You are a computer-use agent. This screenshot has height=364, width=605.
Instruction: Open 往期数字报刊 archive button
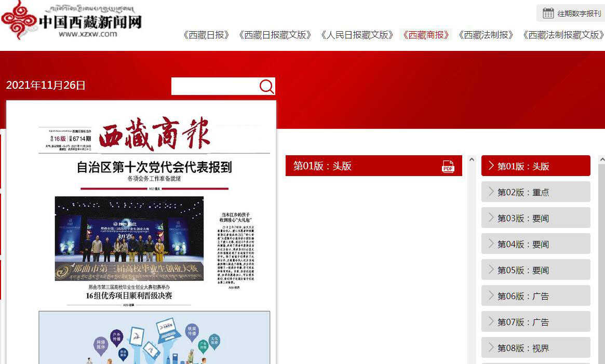(570, 13)
